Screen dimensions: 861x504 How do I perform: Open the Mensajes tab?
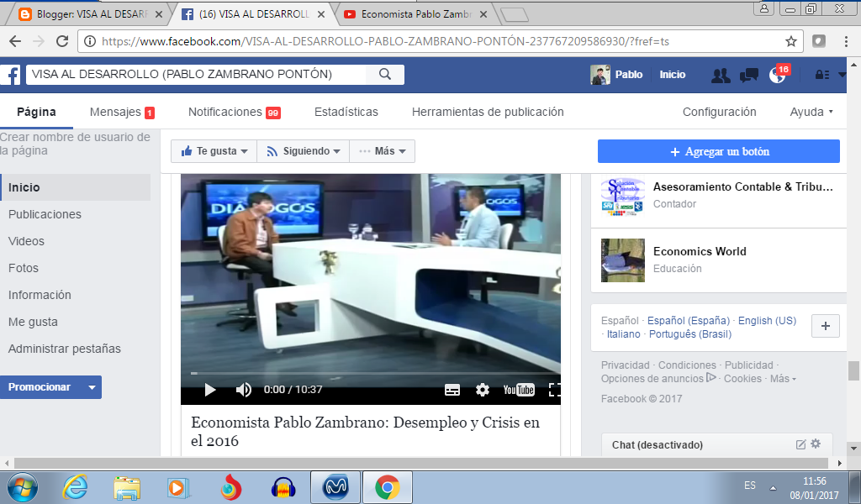[x=122, y=112]
